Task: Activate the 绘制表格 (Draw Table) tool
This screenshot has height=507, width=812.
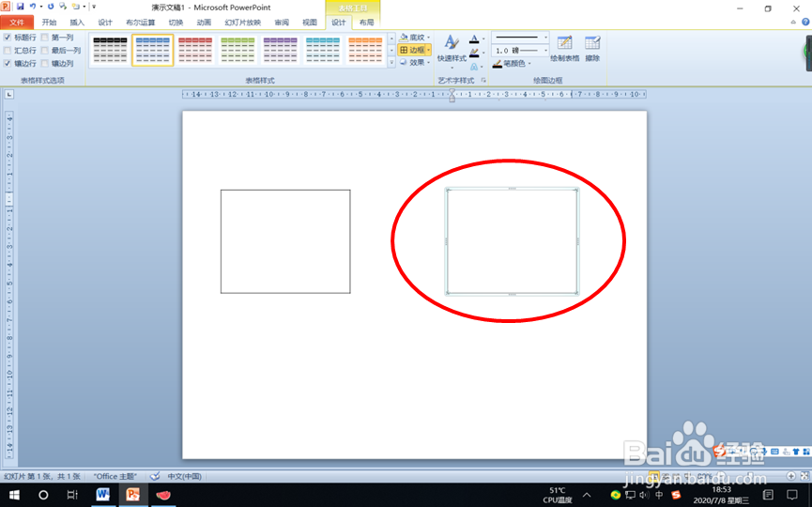Action: point(564,49)
